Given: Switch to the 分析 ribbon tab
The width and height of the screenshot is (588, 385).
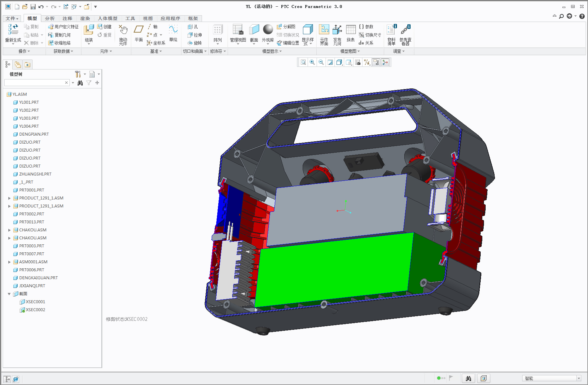Looking at the screenshot, I should coord(50,18).
